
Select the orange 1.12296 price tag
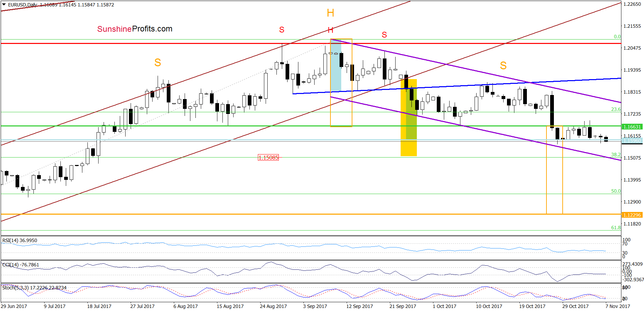[x=632, y=215]
